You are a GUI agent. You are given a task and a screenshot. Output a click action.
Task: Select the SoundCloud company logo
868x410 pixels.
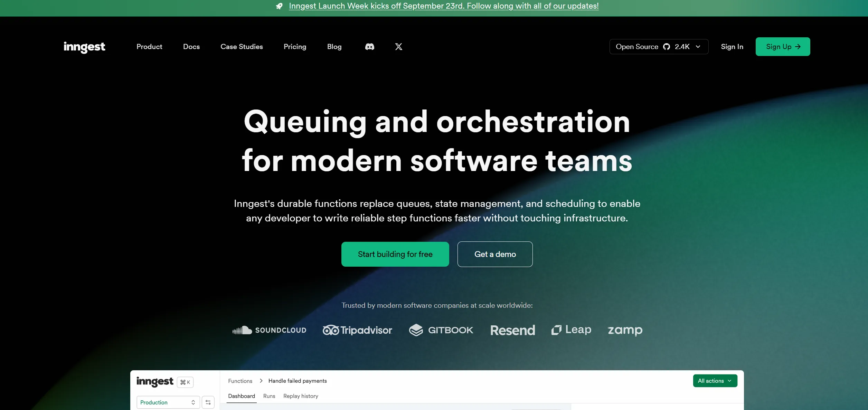click(270, 330)
